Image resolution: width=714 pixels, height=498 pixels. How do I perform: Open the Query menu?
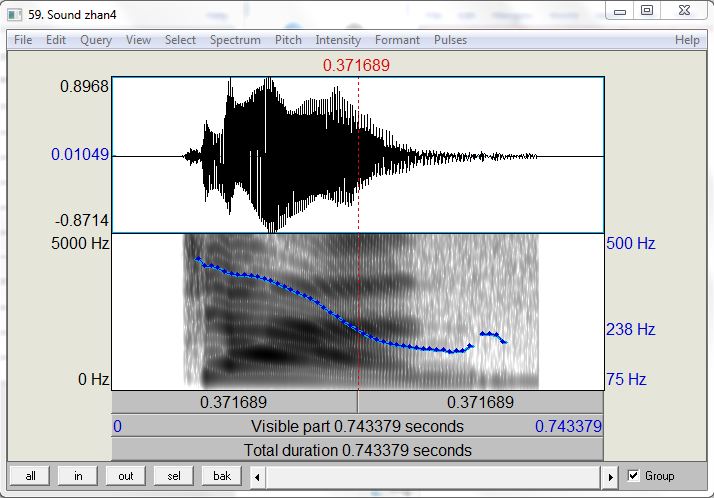96,40
